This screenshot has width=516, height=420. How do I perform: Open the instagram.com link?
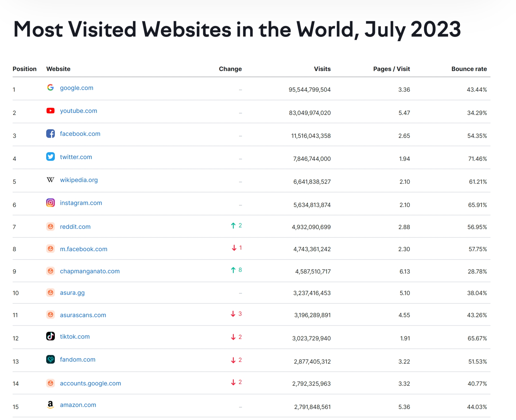(x=81, y=203)
